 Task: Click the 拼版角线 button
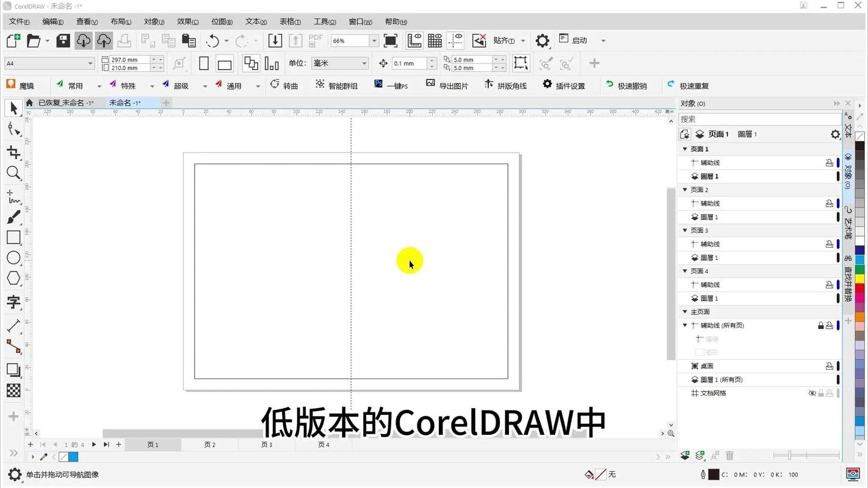click(507, 85)
